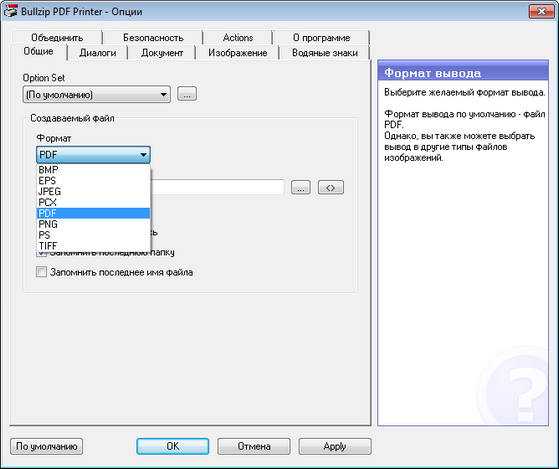Reset settings with По умолчанию button
559x469 pixels.
click(x=47, y=446)
